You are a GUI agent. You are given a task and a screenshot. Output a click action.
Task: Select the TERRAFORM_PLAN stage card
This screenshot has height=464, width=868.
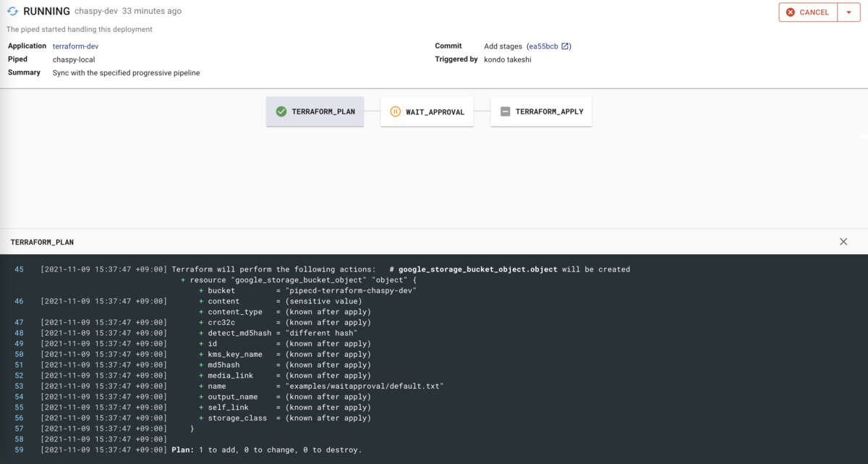pos(315,111)
